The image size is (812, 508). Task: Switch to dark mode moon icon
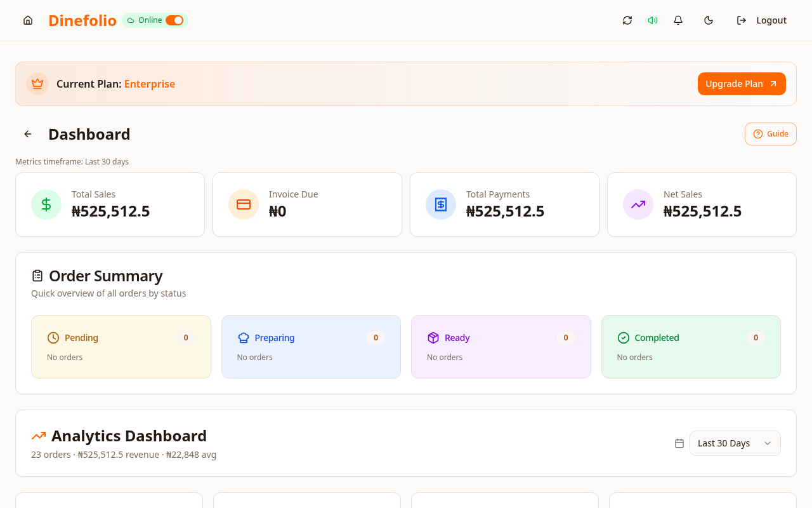pyautogui.click(x=709, y=20)
